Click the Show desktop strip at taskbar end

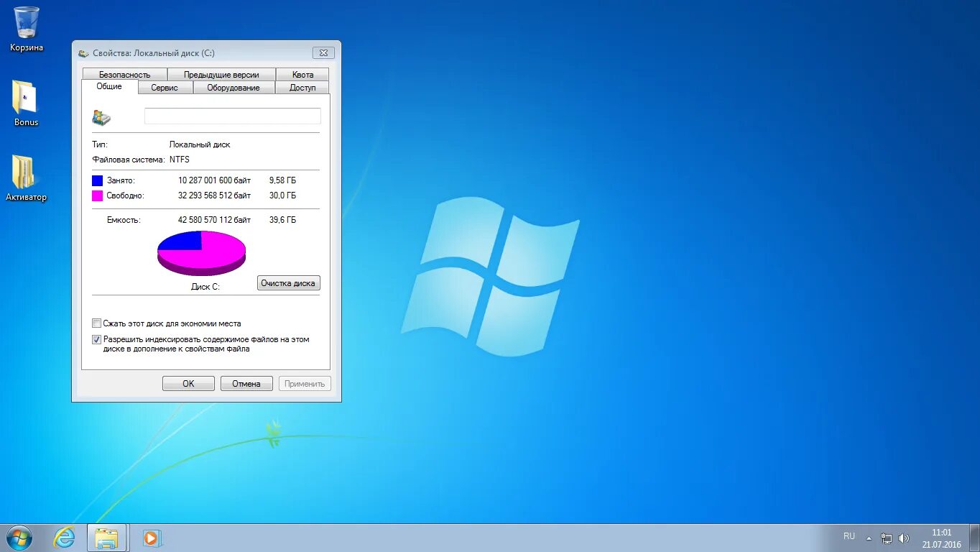pos(975,538)
